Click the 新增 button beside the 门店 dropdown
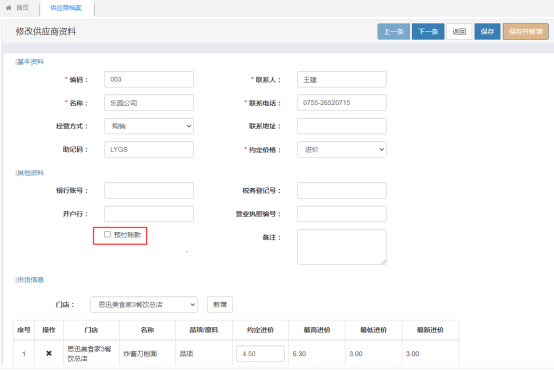This screenshot has height=370, width=554. pos(220,305)
